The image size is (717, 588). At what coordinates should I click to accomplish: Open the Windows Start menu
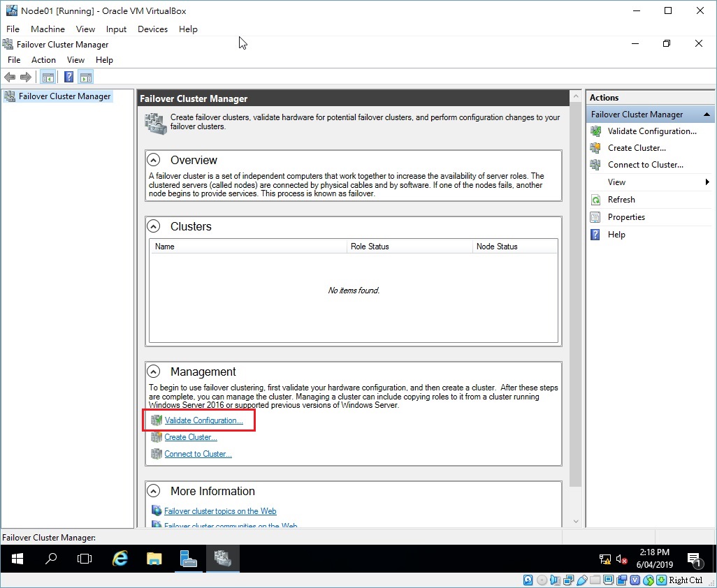pos(17,558)
